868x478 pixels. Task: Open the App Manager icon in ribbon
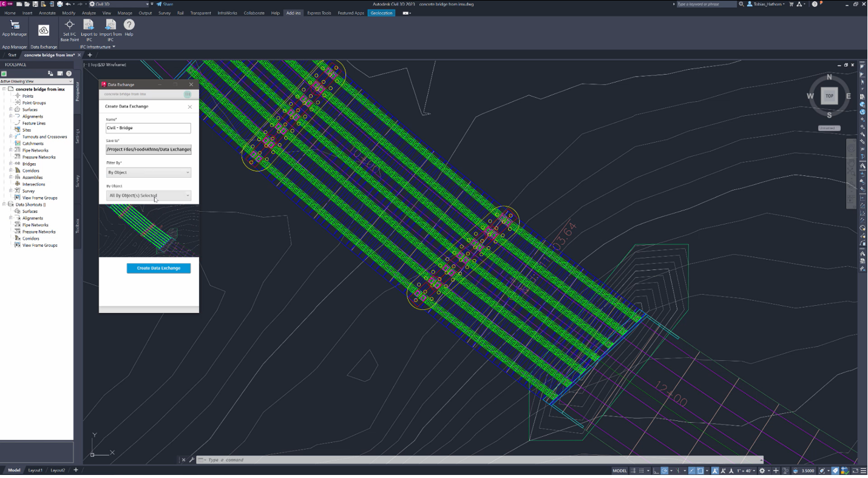[15, 25]
